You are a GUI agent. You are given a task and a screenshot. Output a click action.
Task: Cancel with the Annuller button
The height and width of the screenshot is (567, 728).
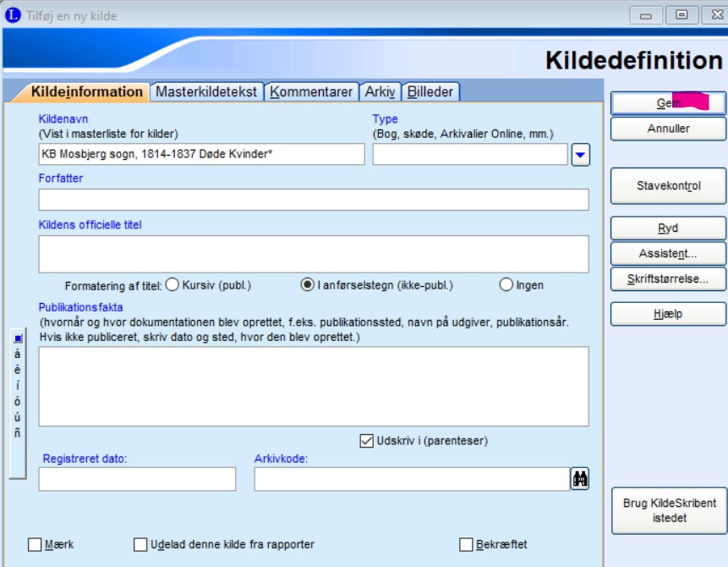[668, 129]
